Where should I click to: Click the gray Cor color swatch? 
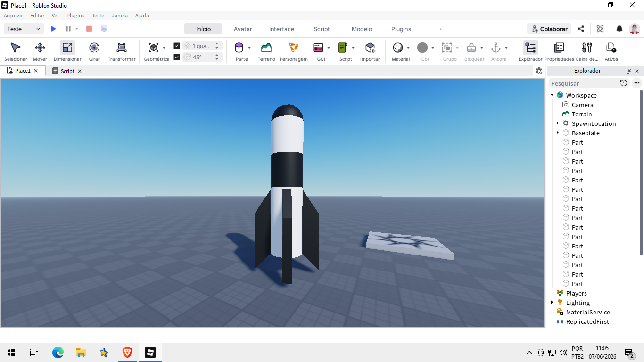(422, 48)
